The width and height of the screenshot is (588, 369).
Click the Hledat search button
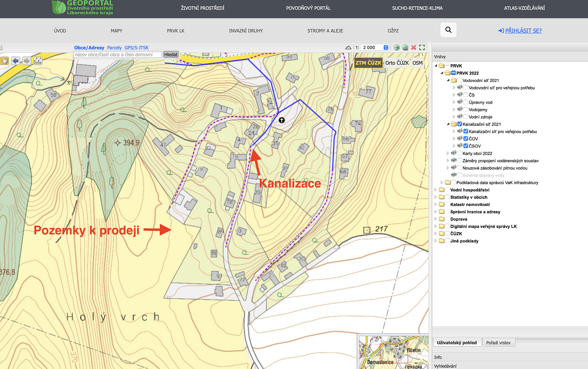(171, 55)
